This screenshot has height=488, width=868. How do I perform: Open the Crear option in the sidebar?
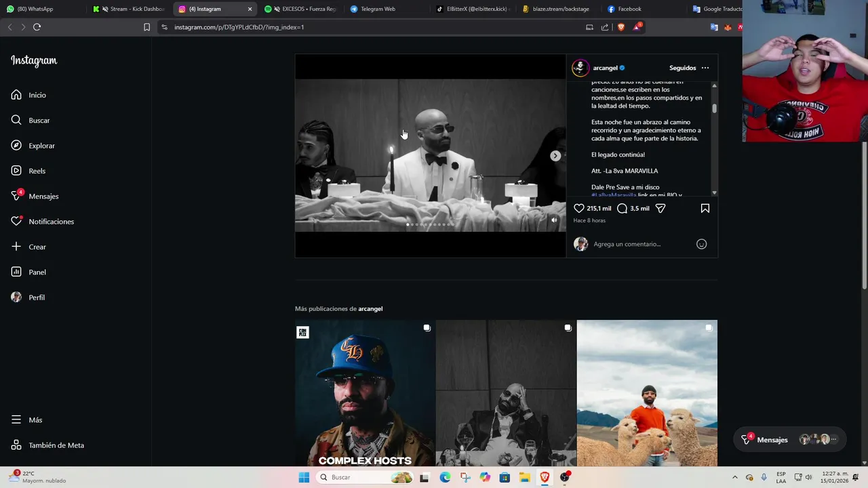click(x=28, y=247)
